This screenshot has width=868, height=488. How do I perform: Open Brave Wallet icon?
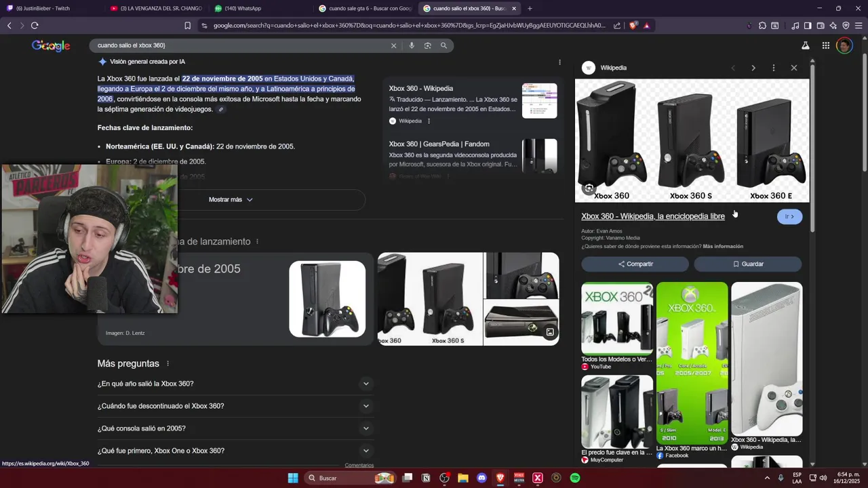pos(821,26)
